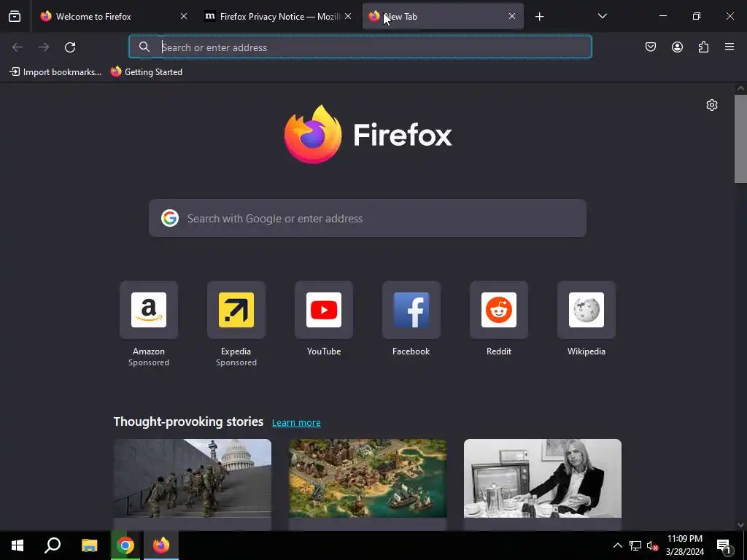
Task: Click the Google logo in search box
Action: [x=169, y=218]
